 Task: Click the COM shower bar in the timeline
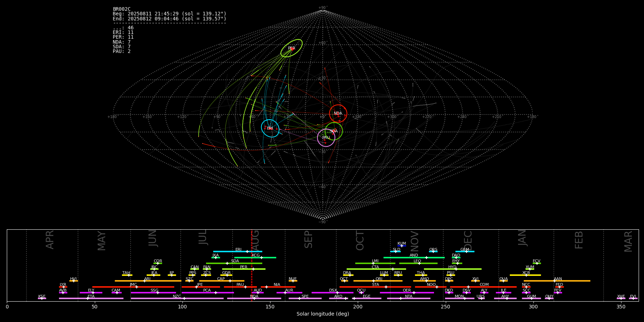pos(483,287)
